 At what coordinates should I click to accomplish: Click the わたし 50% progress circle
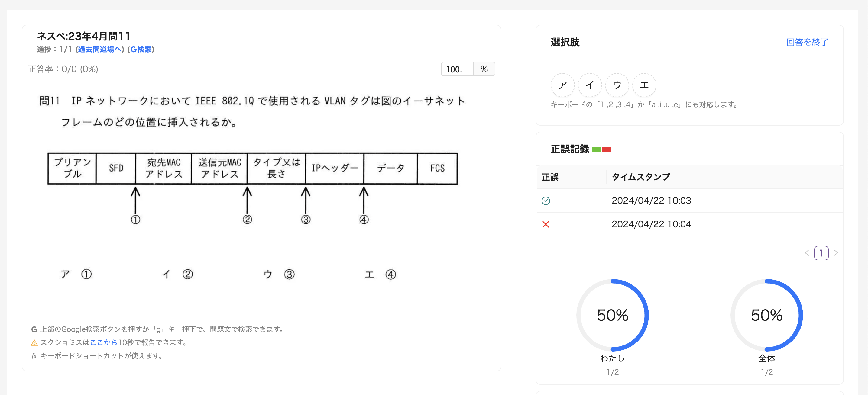tap(612, 315)
